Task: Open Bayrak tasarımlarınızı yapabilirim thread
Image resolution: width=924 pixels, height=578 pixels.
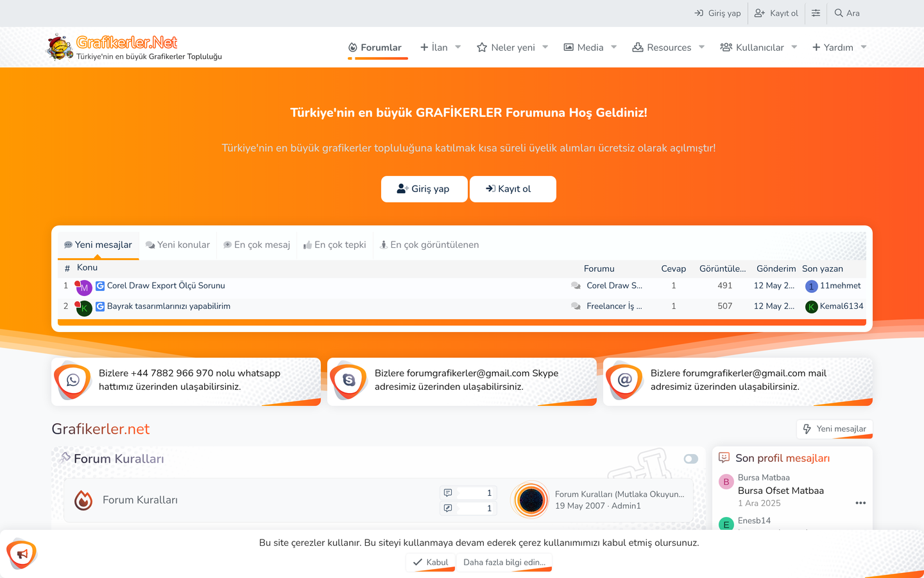Action: coord(169,306)
